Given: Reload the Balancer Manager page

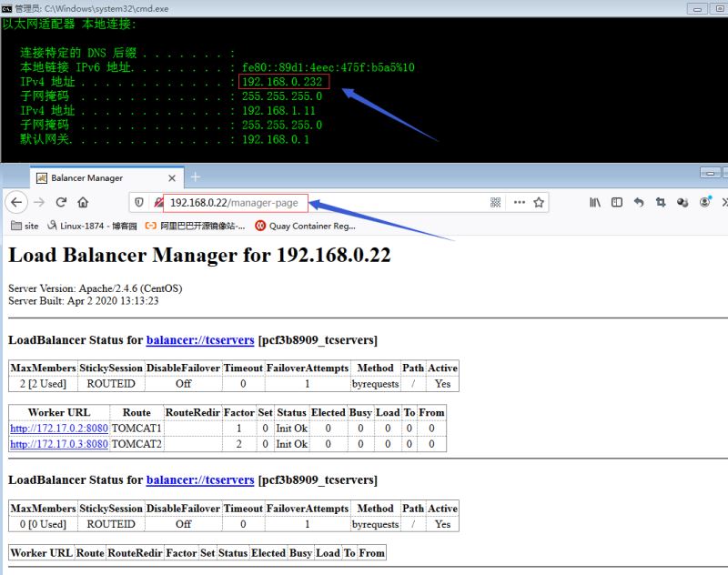Looking at the screenshot, I should pyautogui.click(x=62, y=202).
